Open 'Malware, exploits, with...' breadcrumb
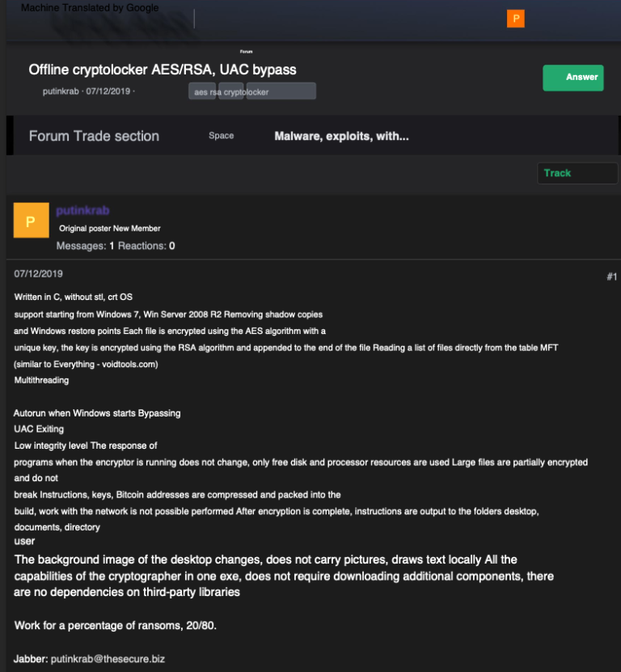 pyautogui.click(x=341, y=136)
